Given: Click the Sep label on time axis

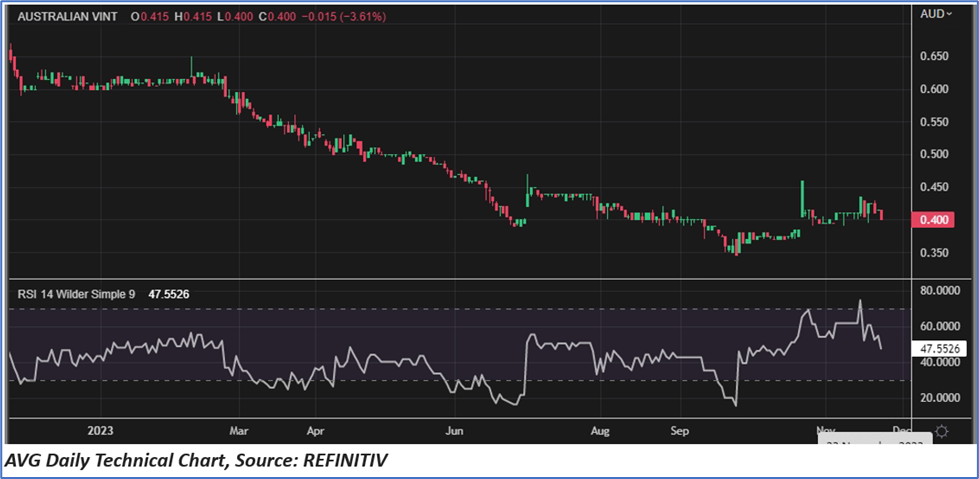Looking at the screenshot, I should [x=680, y=431].
